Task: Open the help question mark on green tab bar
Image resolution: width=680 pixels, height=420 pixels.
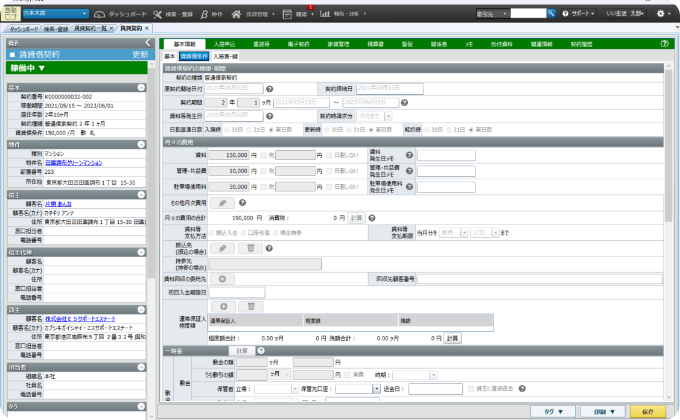Action: click(x=664, y=43)
